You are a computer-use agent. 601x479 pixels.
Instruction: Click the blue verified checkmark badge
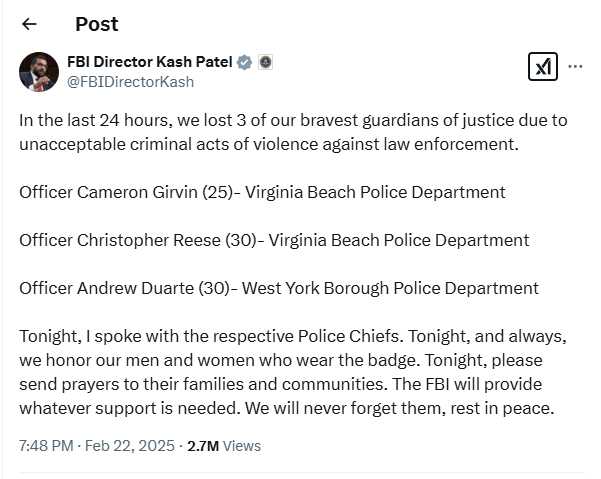[244, 62]
